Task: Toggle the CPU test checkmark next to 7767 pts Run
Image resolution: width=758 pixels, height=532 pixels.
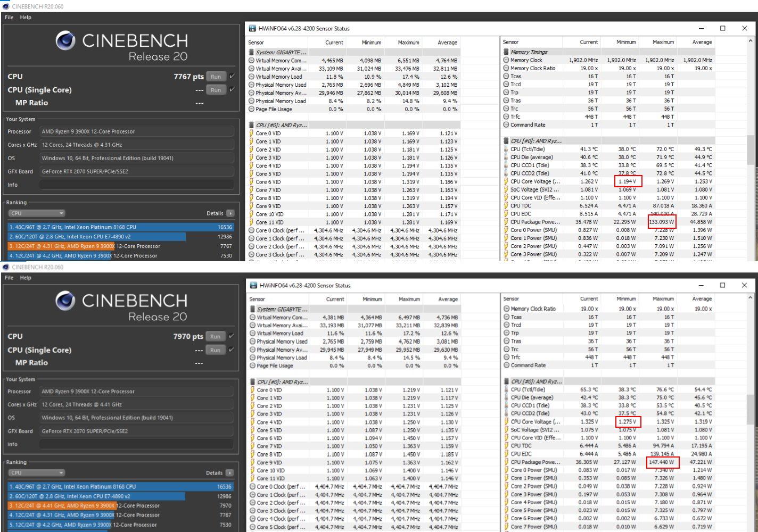Action: point(232,77)
